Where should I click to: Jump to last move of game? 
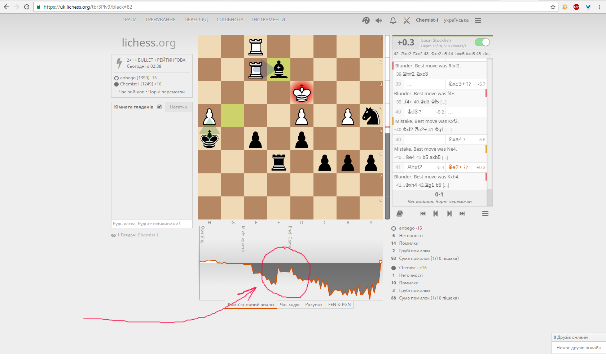(x=462, y=214)
